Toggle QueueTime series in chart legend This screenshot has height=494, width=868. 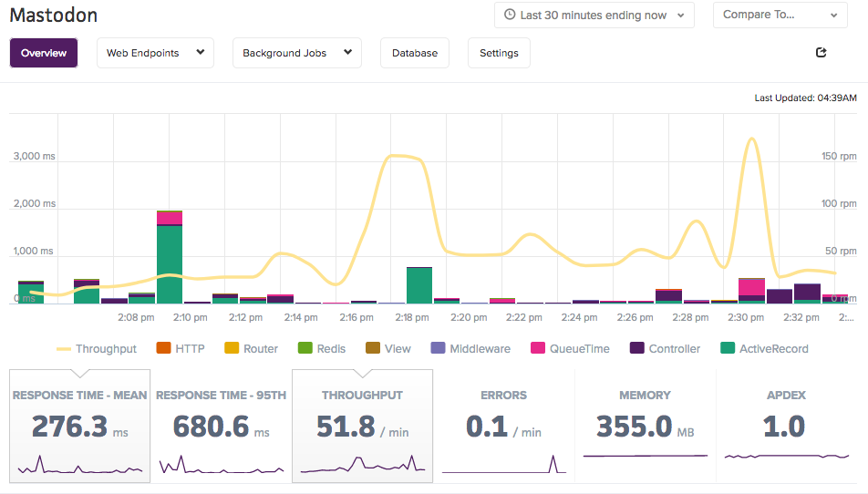570,348
